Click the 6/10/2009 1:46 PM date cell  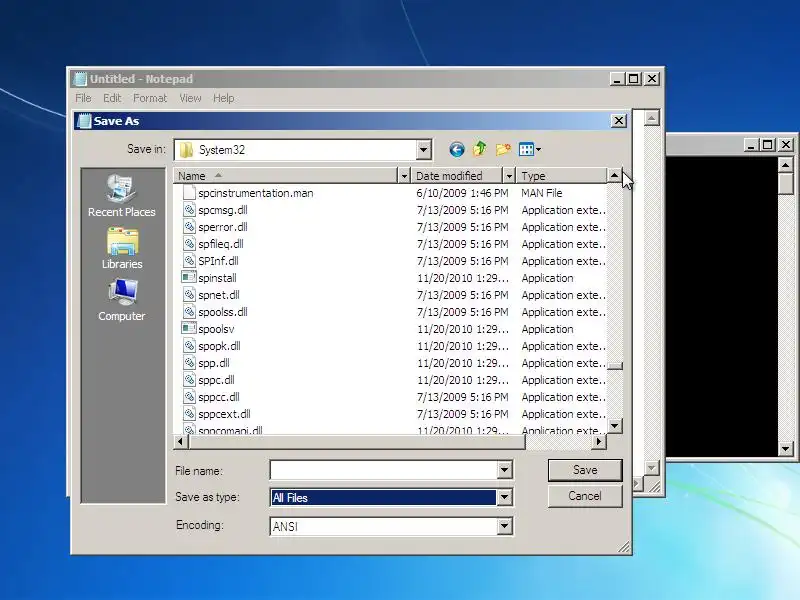pyautogui.click(x=462, y=193)
